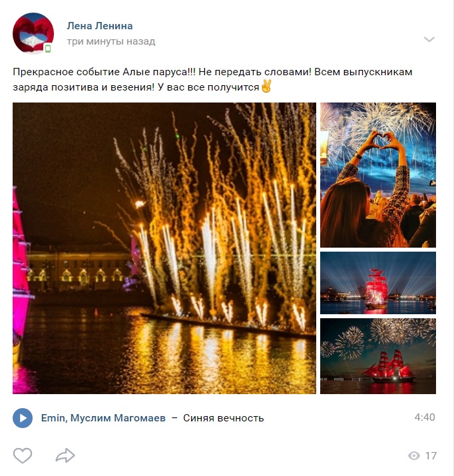
Task: Open the red ship with searchlights photo
Action: pos(378,283)
